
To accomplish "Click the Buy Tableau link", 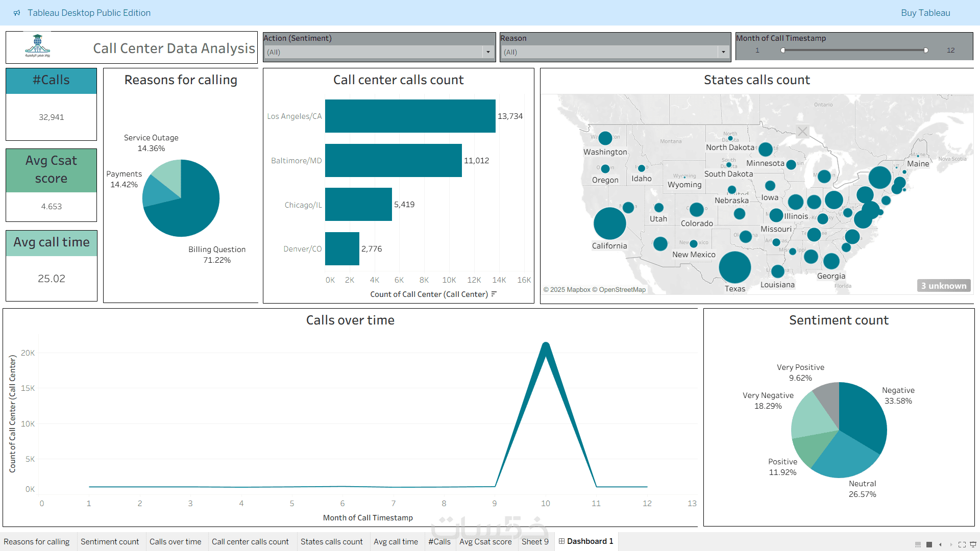I will [925, 13].
